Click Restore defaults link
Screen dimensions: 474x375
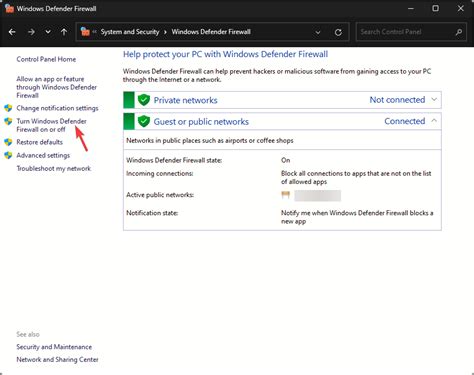(40, 142)
